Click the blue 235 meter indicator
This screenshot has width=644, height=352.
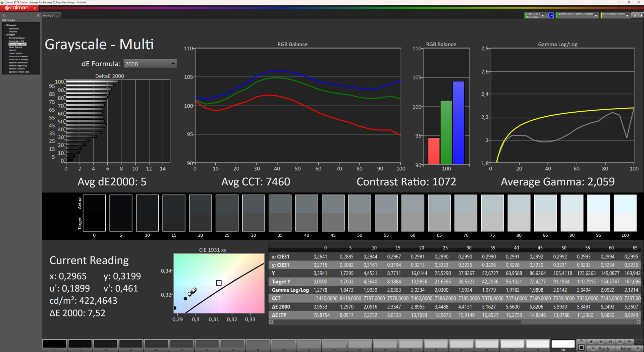551,15
